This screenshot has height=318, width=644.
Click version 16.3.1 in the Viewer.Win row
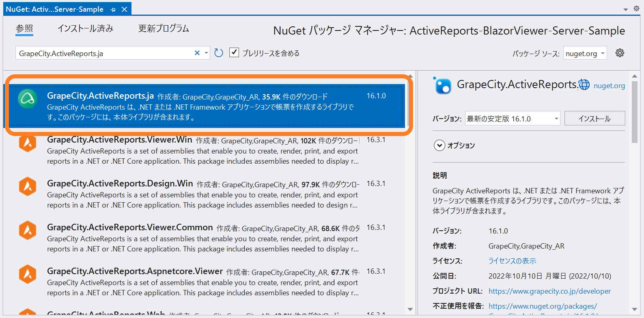[x=376, y=140]
